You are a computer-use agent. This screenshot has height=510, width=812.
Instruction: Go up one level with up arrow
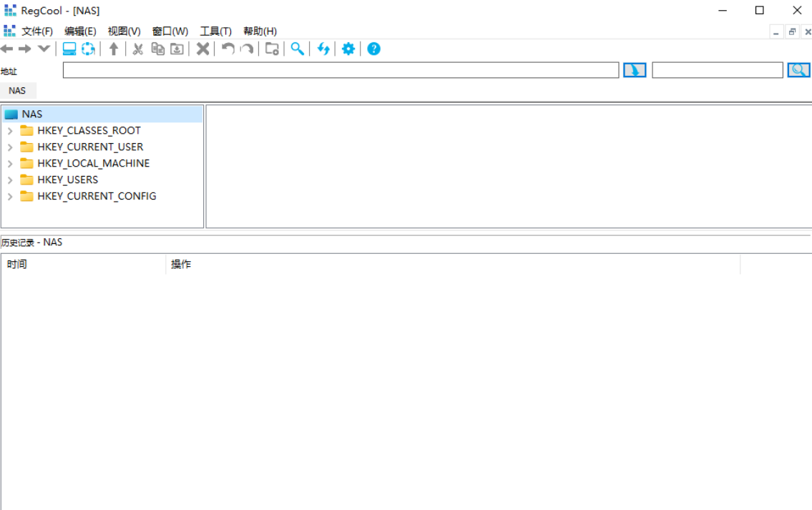pos(113,49)
